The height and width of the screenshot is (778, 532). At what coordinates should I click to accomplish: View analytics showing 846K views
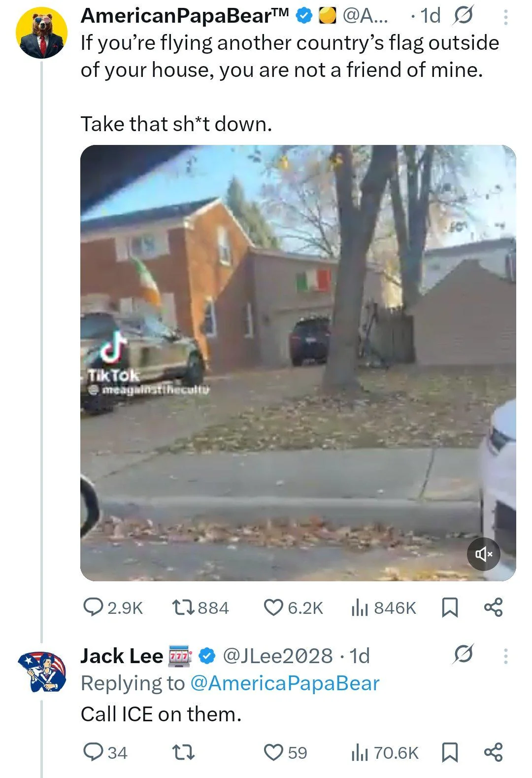coord(384,607)
